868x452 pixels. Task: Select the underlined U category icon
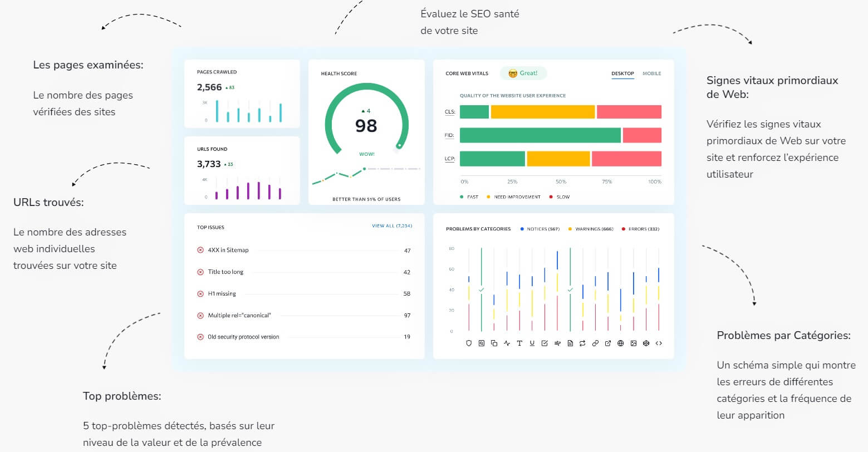tap(532, 343)
